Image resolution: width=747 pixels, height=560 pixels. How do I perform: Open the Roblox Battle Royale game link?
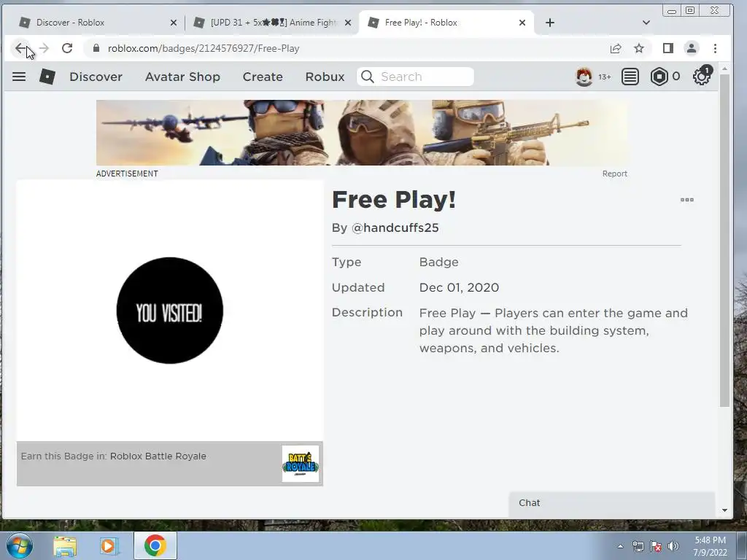[158, 456]
